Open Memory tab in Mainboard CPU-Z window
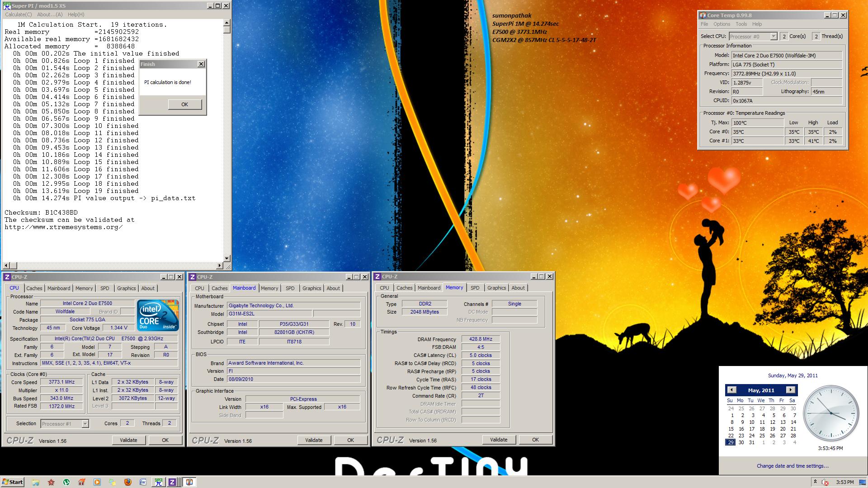The width and height of the screenshot is (868, 488). point(269,288)
